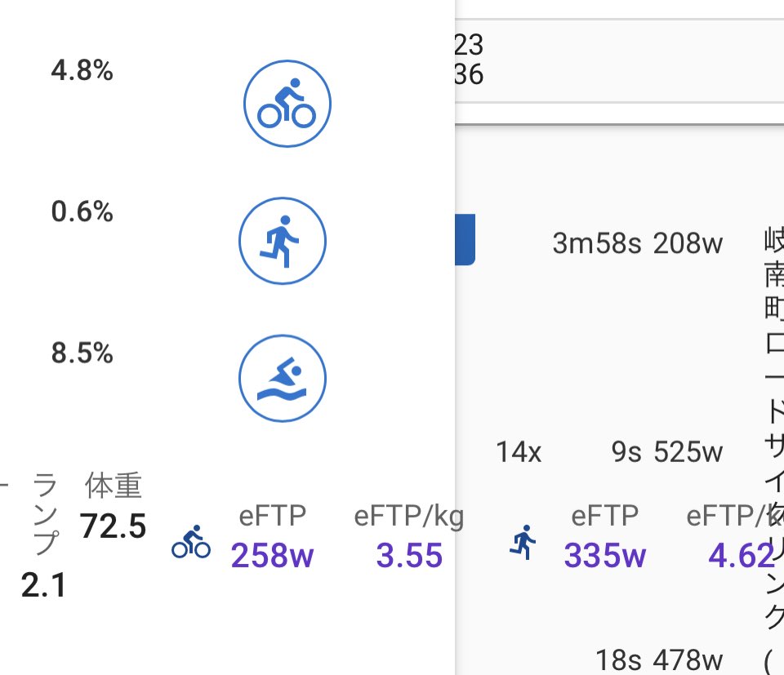Image resolution: width=784 pixels, height=675 pixels.
Task: Click the small runner icon beside eFTP 335w
Action: [523, 542]
